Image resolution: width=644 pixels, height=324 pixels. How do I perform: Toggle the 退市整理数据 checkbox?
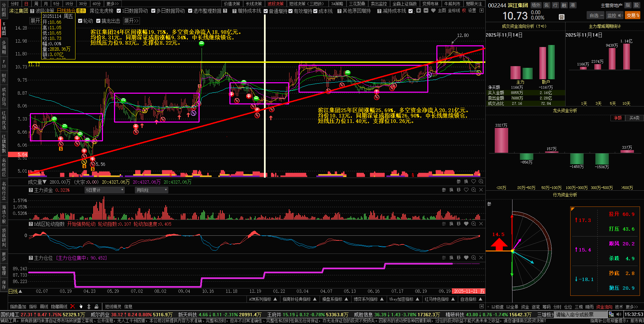pyautogui.click(x=190, y=11)
